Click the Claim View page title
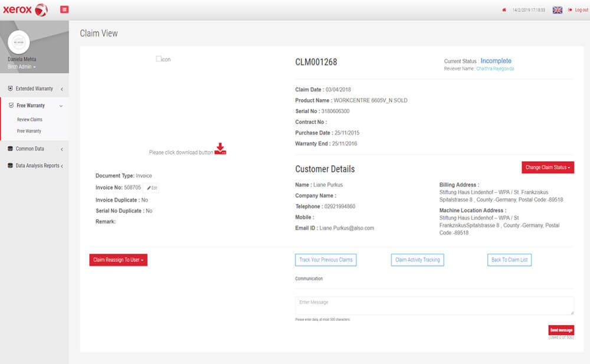 pos(99,34)
